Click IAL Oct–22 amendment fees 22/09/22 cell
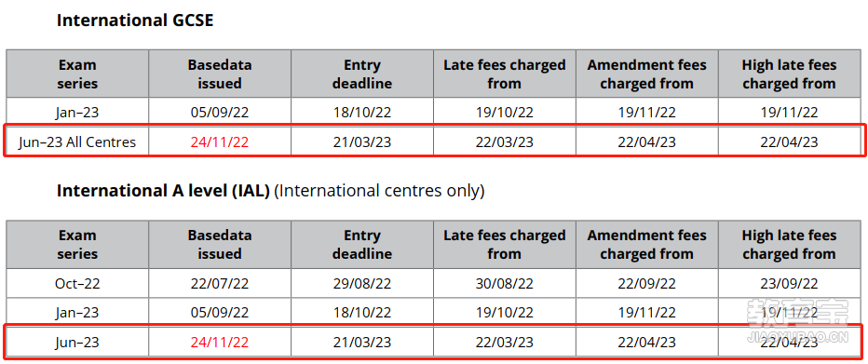Viewport: 868px width, 364px height. [646, 284]
